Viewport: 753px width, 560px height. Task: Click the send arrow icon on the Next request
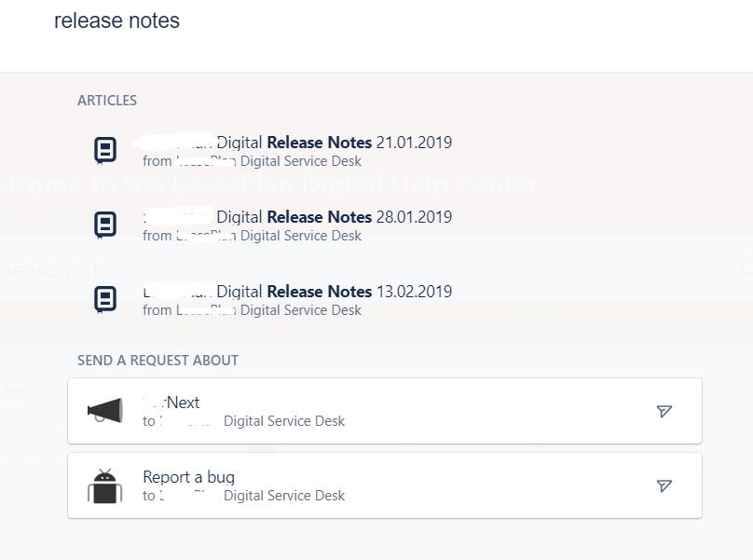click(x=664, y=411)
